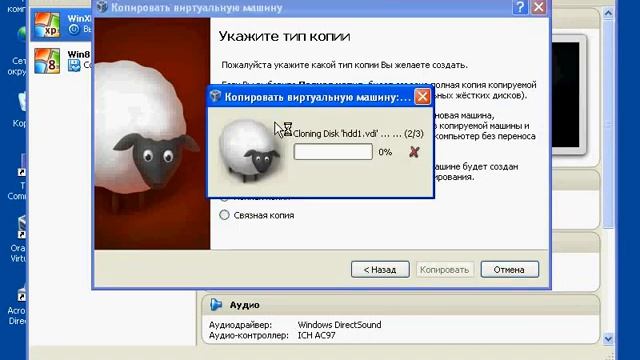Click the VirtualBox icon in wizard title bar
The width and height of the screenshot is (640, 360).
click(102, 7)
